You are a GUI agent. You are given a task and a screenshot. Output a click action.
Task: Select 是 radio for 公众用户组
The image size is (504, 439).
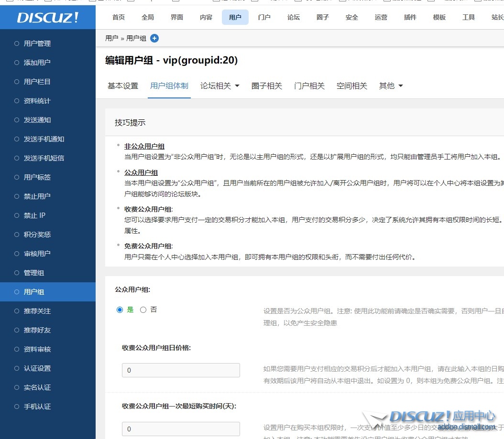tap(120, 310)
